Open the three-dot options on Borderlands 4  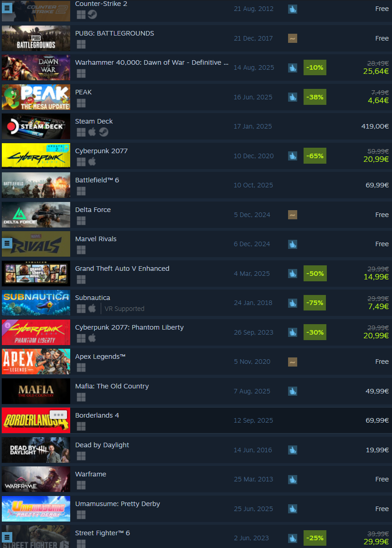pos(58,415)
